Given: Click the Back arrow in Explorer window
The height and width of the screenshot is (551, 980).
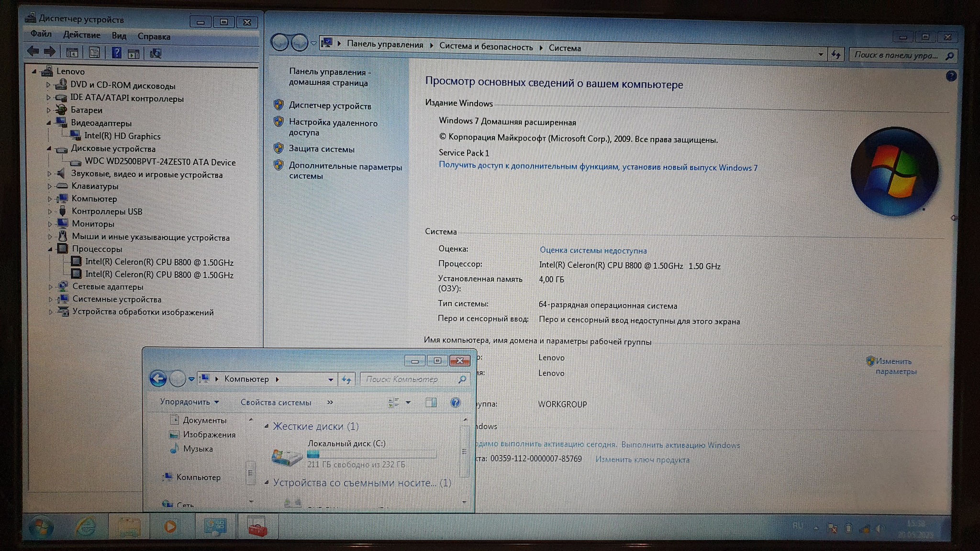Looking at the screenshot, I should pos(158,379).
